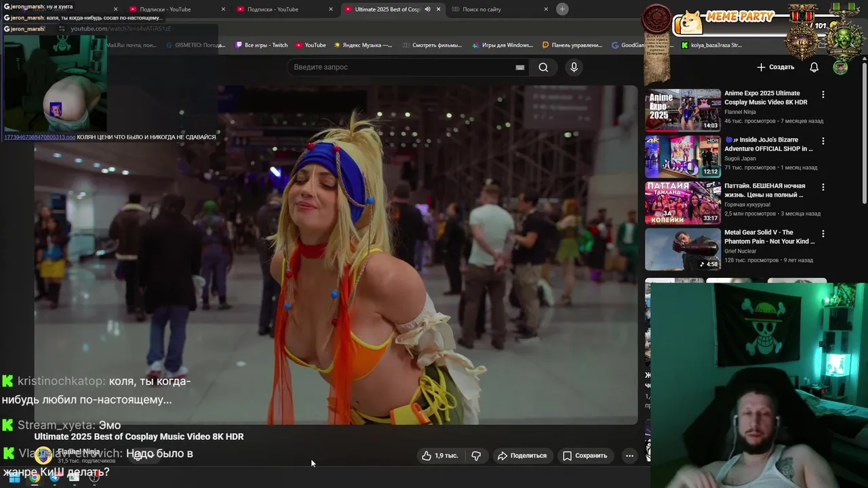Close the Поиск по сайту tab
The width and height of the screenshot is (868, 488).
[546, 9]
